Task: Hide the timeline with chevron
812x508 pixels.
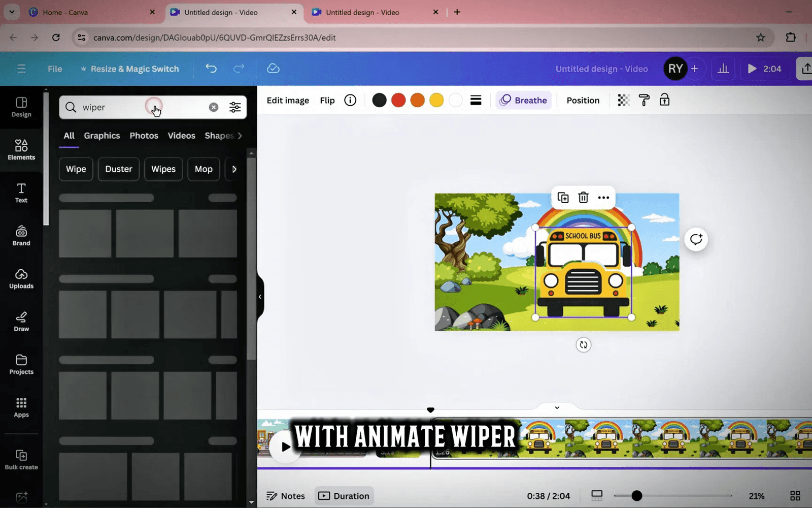Action: (x=557, y=407)
